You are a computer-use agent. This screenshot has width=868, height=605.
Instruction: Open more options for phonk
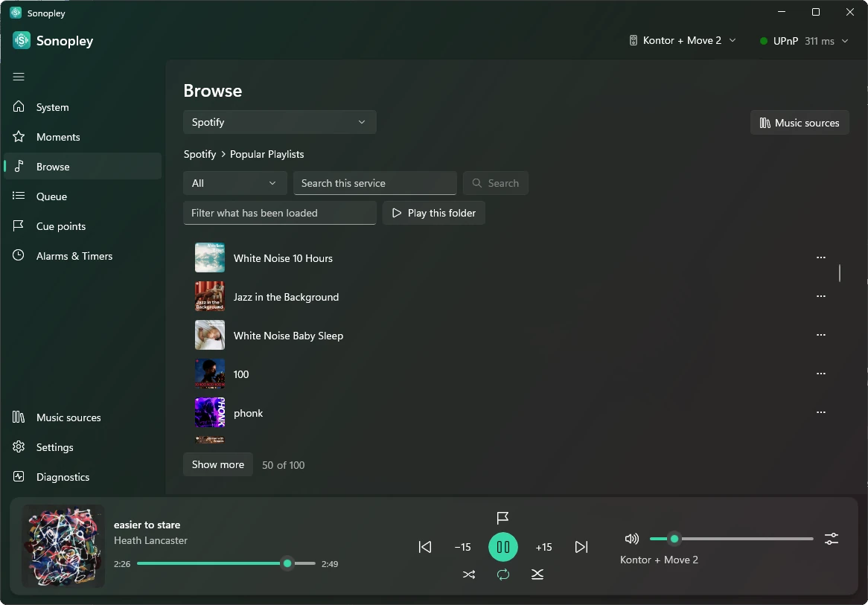(x=821, y=412)
